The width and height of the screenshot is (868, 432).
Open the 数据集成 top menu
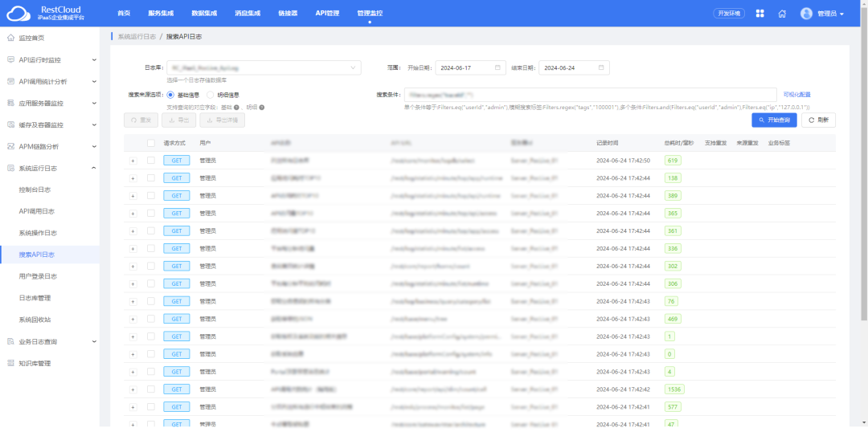[x=203, y=14]
